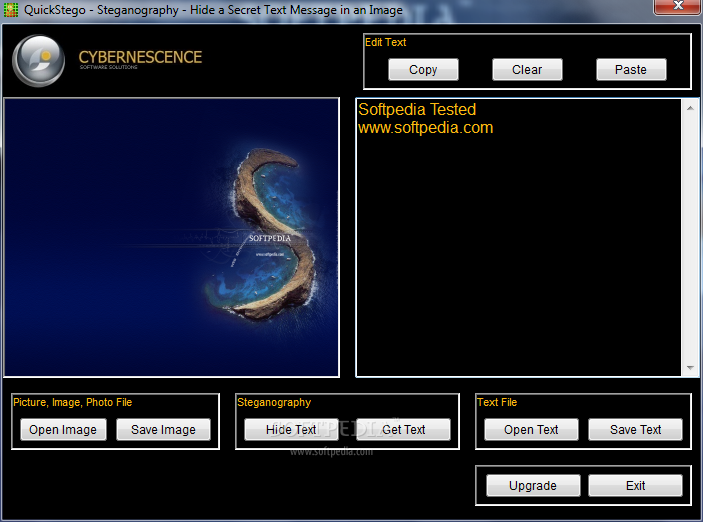Screen dimensions: 703x522
Task: Open an image with Open Image
Action: [x=63, y=430]
